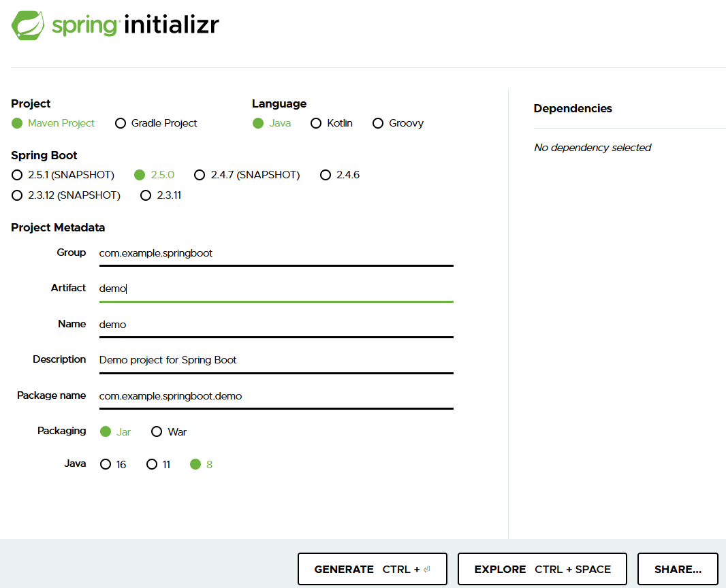Select Spring Boot 2.3.12 (SNAPSHOT)
726x588 pixels.
[66, 195]
